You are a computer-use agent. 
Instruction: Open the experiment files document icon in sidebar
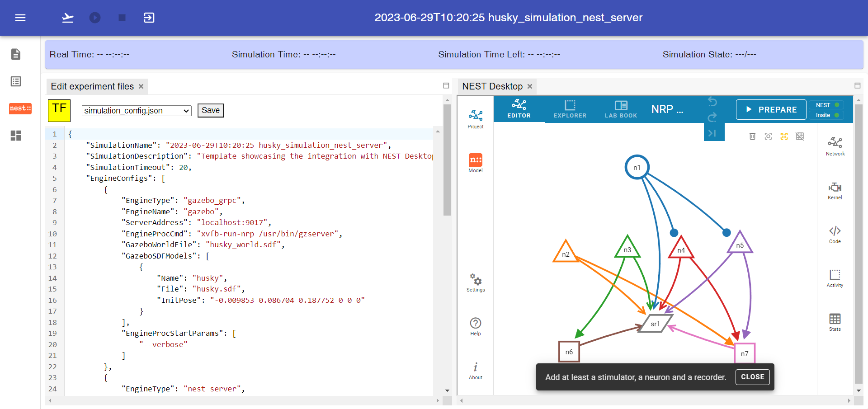coord(16,54)
